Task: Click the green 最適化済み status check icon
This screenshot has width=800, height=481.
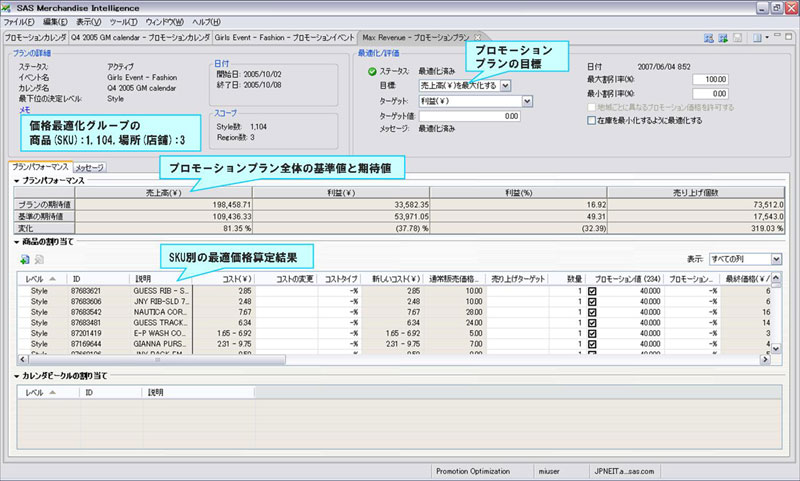Action: pos(372,71)
